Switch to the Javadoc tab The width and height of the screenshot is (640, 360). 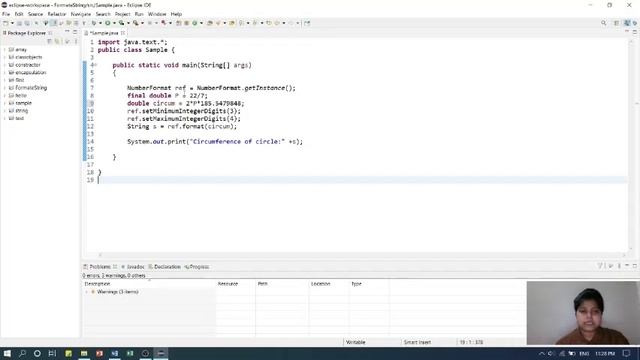coord(133,267)
